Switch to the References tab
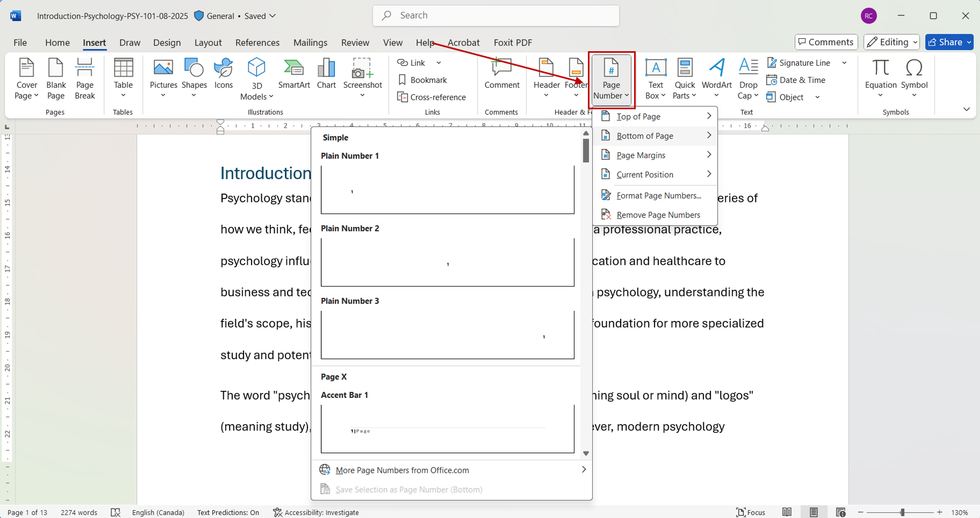Image resolution: width=980 pixels, height=518 pixels. (x=257, y=43)
